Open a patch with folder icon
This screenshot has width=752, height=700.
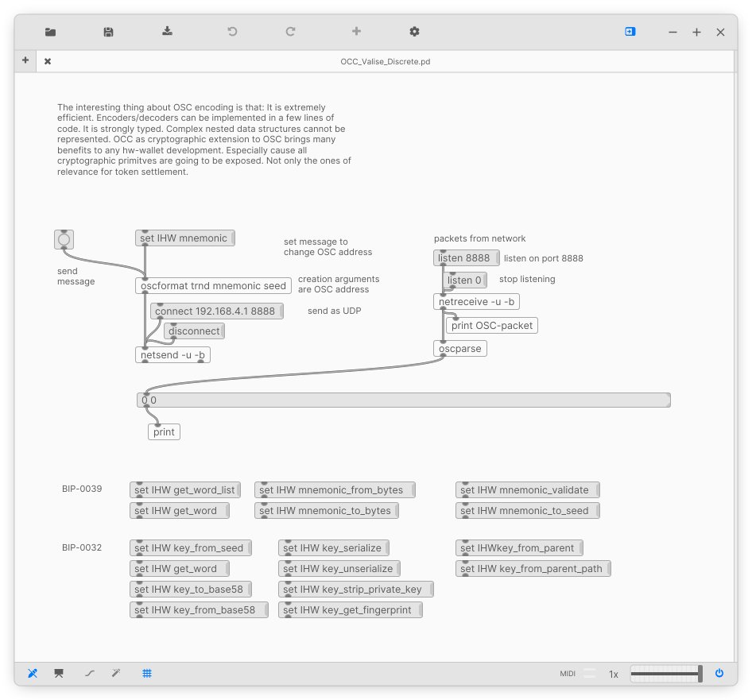click(x=50, y=32)
